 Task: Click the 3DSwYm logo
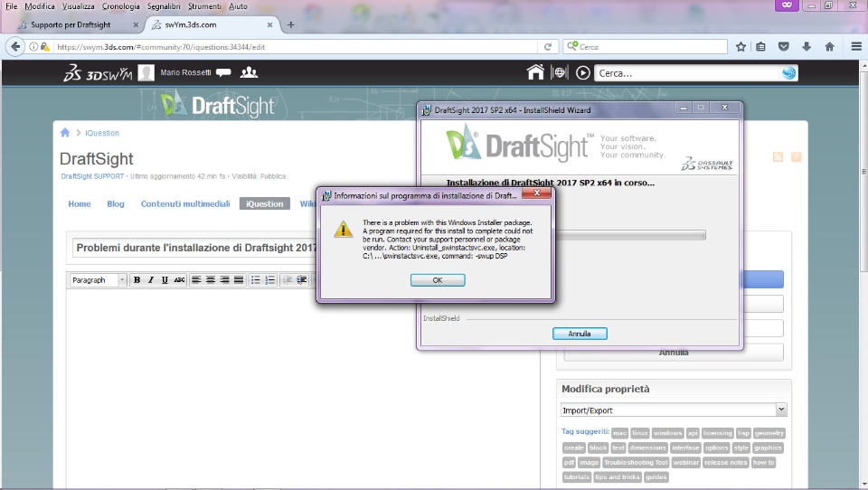click(98, 72)
